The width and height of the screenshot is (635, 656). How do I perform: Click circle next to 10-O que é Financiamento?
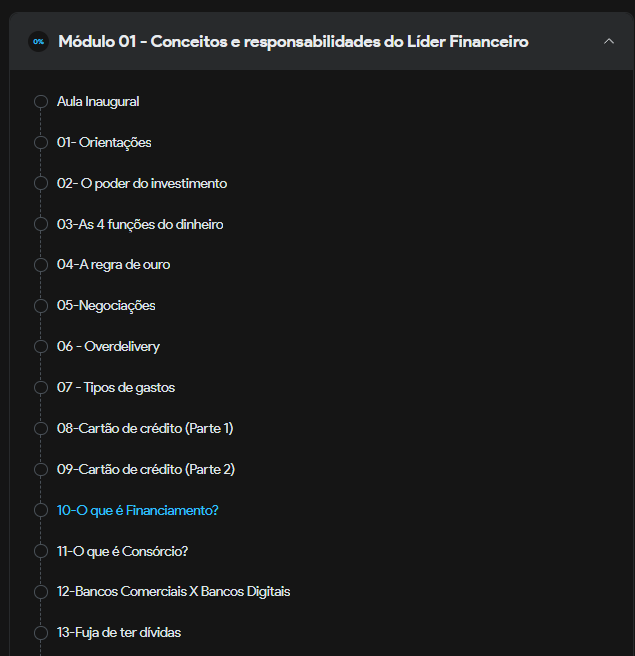pos(41,510)
